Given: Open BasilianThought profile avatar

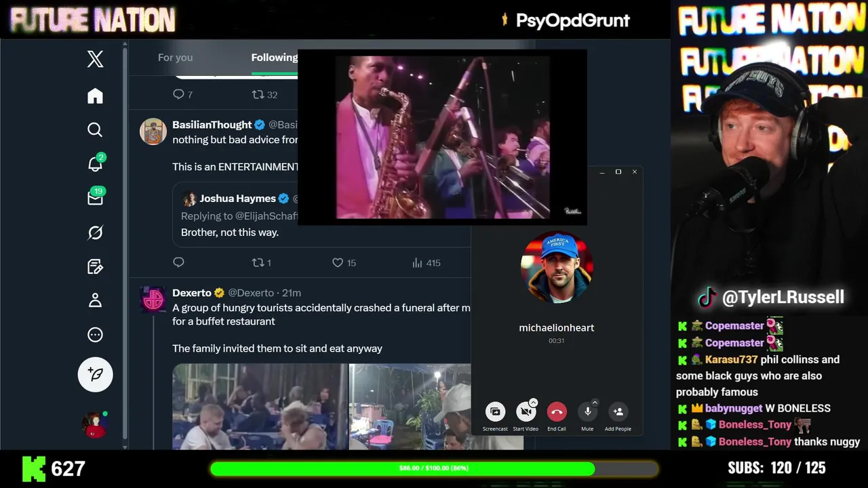Looking at the screenshot, I should pyautogui.click(x=153, y=131).
